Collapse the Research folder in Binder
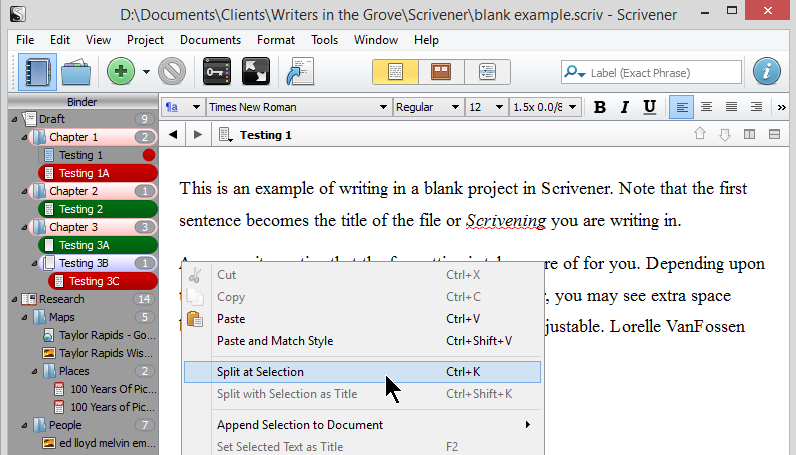The image size is (796, 455). click(14, 299)
